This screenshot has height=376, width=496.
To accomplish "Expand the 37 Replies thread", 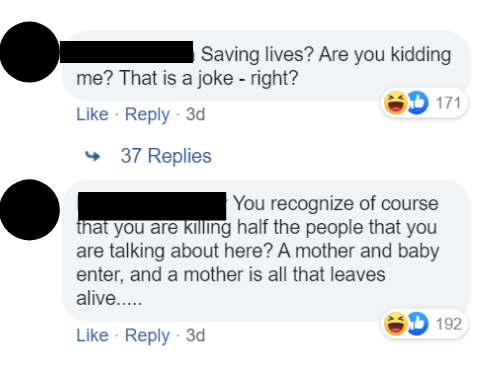I will tap(166, 156).
